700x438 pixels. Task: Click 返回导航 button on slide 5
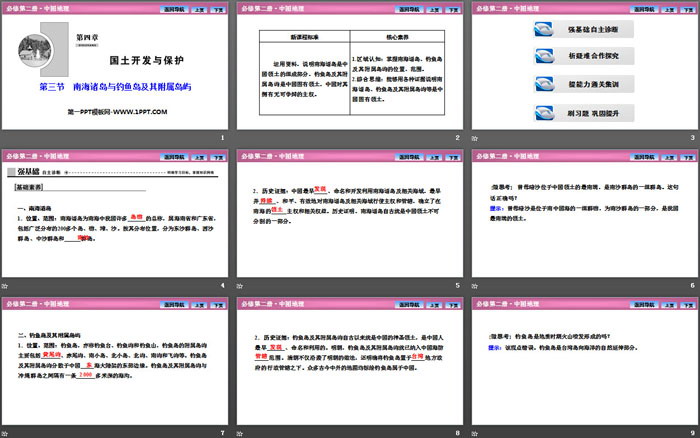[409, 157]
